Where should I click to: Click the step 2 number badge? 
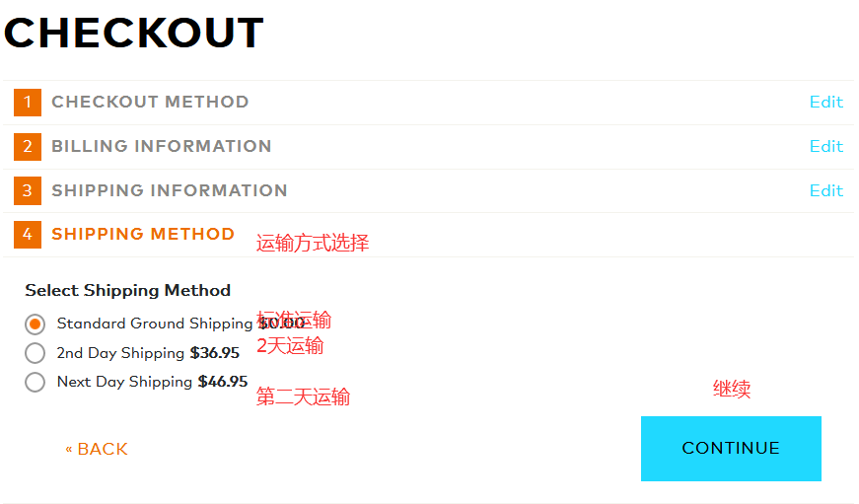28,147
